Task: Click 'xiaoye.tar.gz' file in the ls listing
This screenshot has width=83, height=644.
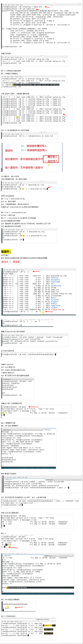Action: pos(58,310)
